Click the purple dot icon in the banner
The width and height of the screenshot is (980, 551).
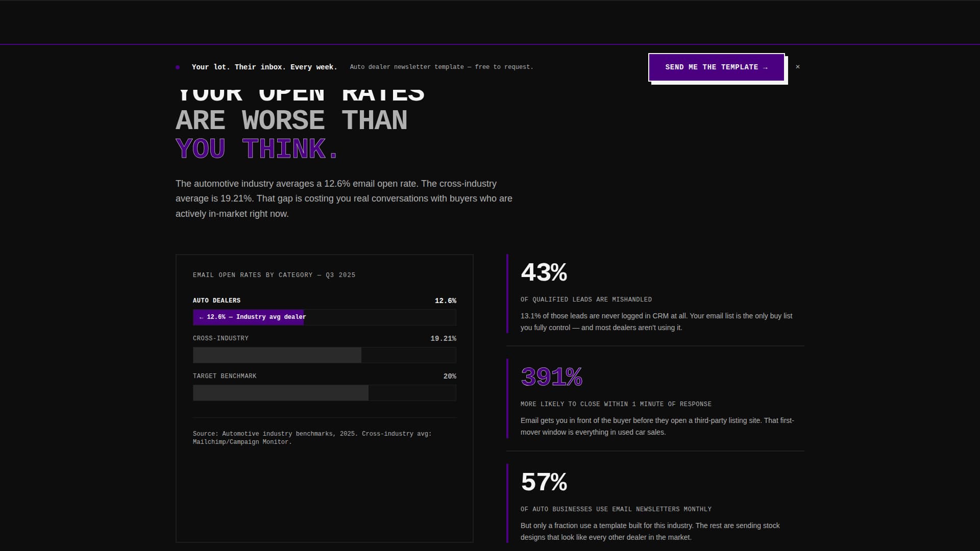(178, 67)
